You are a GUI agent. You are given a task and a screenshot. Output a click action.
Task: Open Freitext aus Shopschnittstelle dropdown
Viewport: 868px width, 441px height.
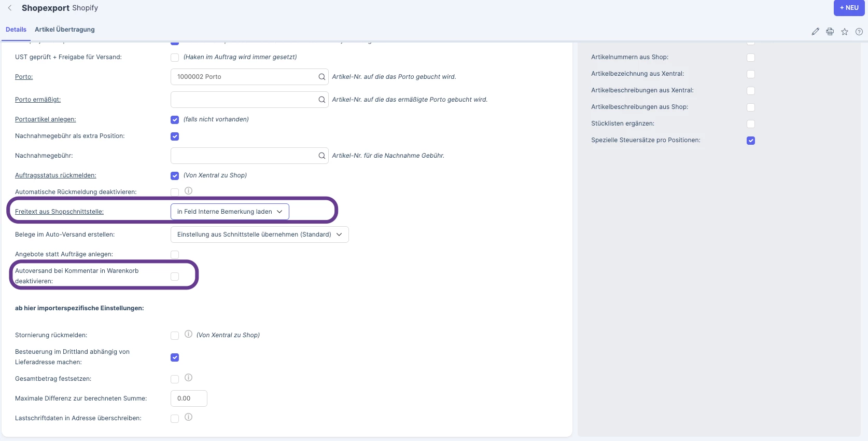(230, 212)
